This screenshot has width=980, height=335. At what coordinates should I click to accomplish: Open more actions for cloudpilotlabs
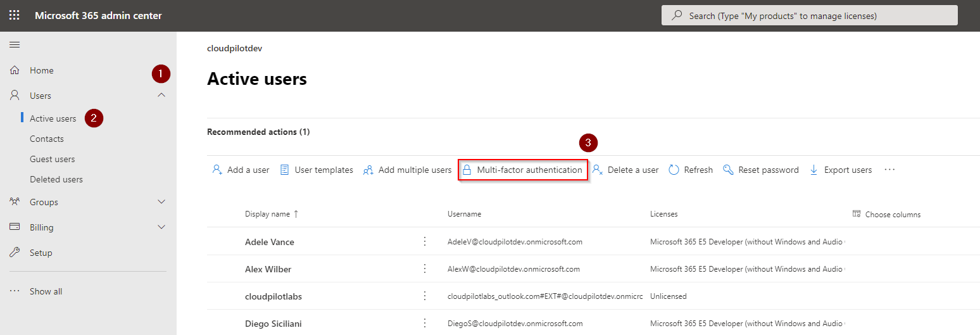click(x=425, y=296)
